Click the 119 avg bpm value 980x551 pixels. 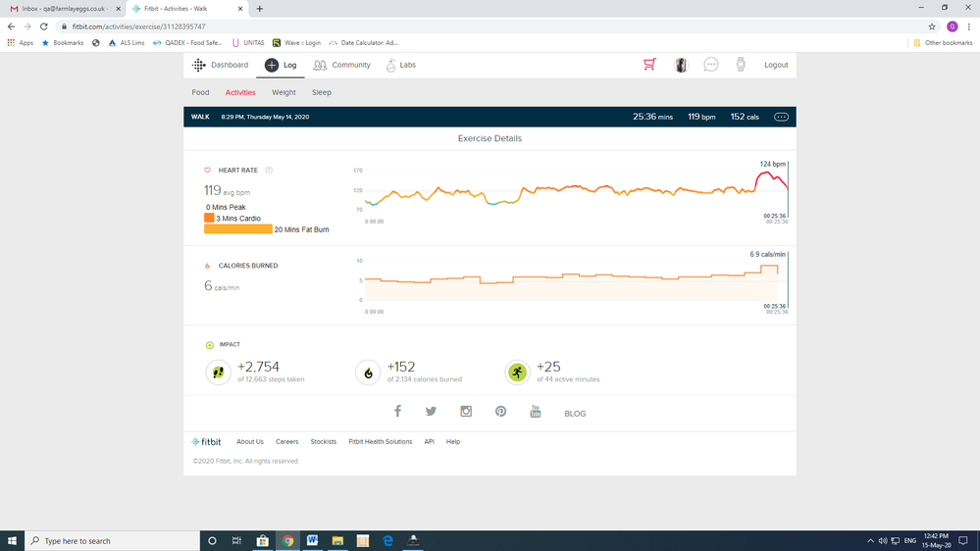click(227, 190)
